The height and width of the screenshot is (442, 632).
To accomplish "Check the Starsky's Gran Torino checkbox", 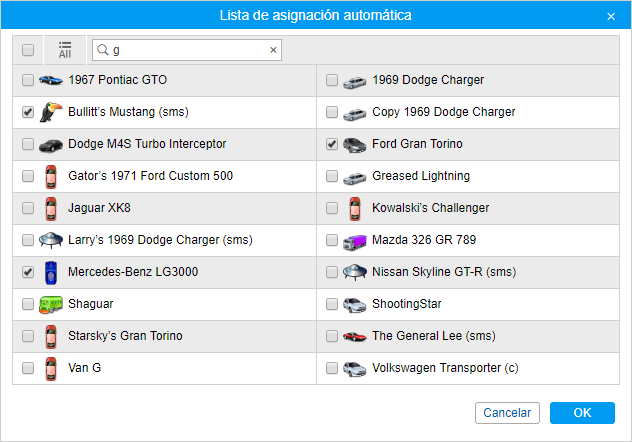I will pos(28,336).
